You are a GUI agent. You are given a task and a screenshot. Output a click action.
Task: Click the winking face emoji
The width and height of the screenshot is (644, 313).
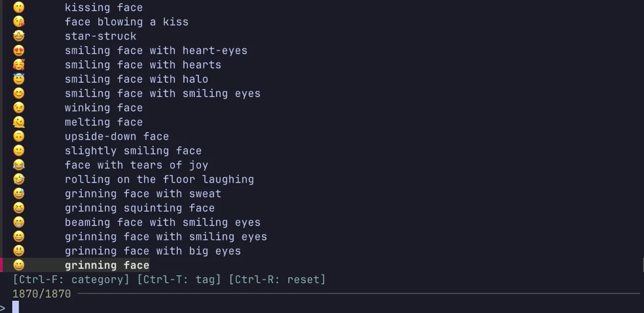(19, 107)
